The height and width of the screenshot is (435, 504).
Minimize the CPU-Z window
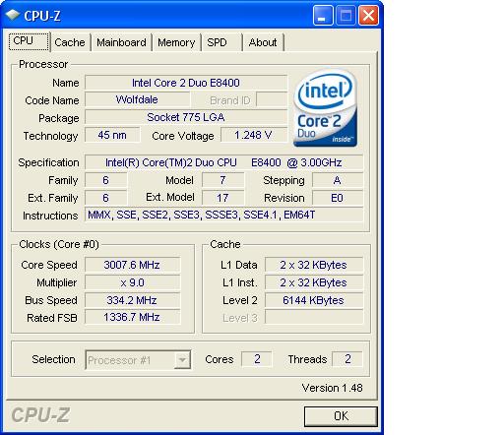click(x=323, y=15)
